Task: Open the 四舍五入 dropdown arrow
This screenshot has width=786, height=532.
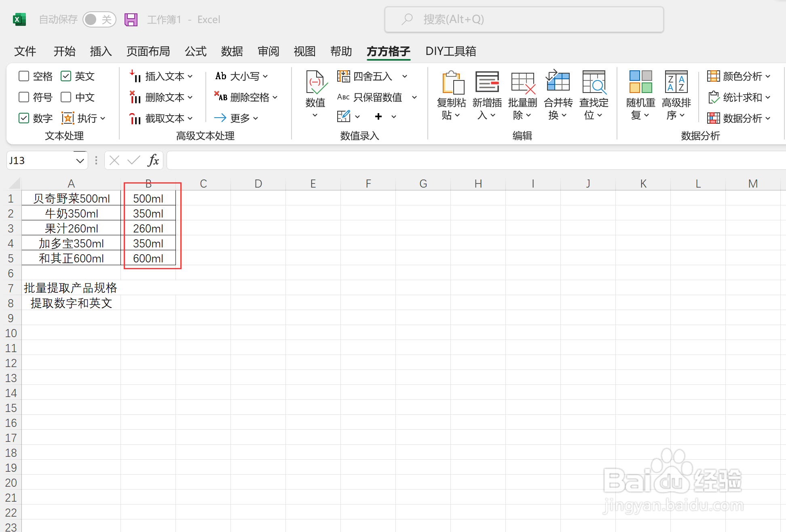Action: coord(405,76)
